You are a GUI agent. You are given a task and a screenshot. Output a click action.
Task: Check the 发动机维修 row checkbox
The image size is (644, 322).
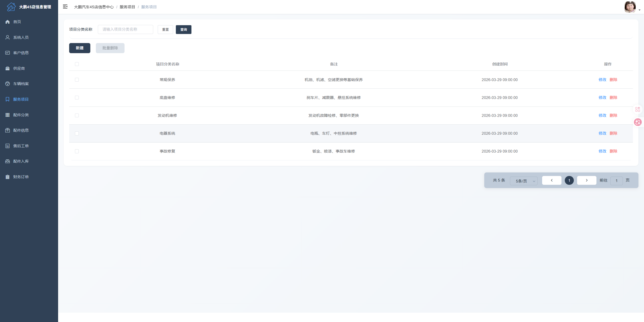click(x=77, y=116)
